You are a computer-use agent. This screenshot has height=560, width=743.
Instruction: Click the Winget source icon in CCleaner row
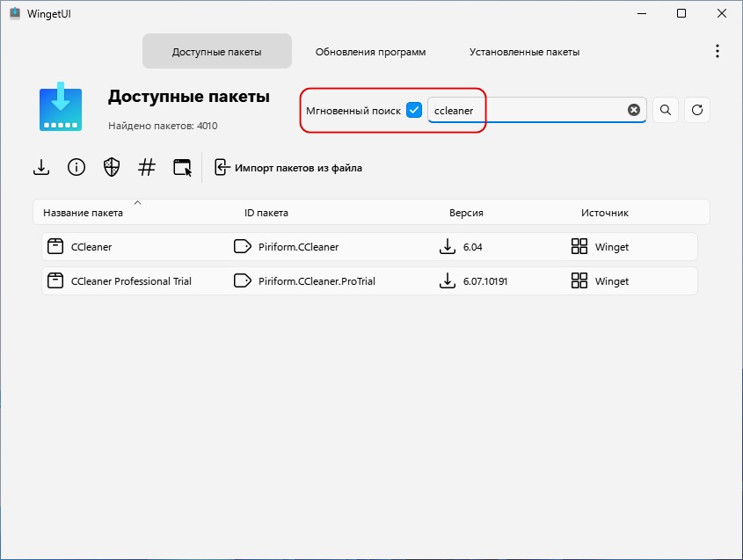[x=579, y=246]
